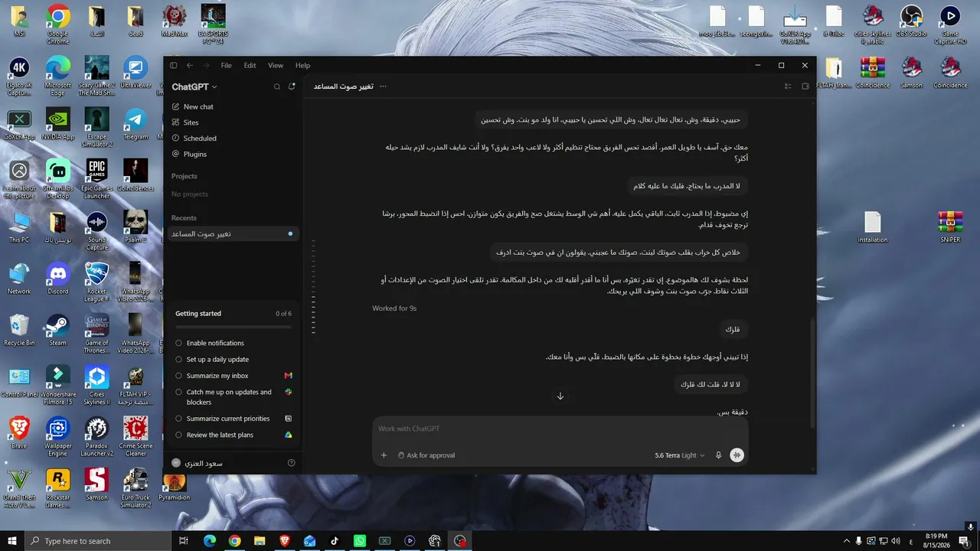
Task: Open Epic Games Launcher desktop shortcut
Action: 96,178
